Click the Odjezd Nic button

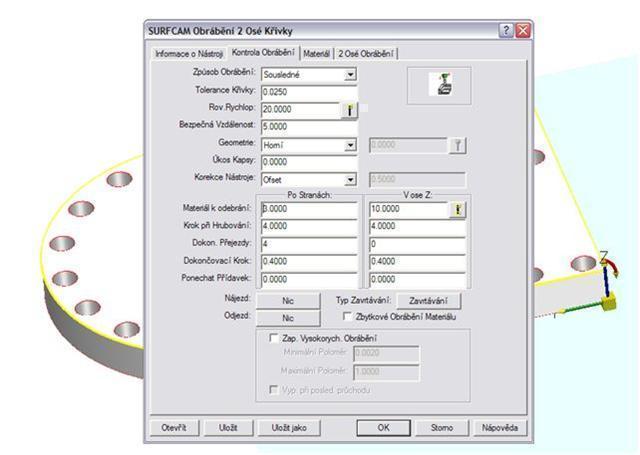click(288, 318)
